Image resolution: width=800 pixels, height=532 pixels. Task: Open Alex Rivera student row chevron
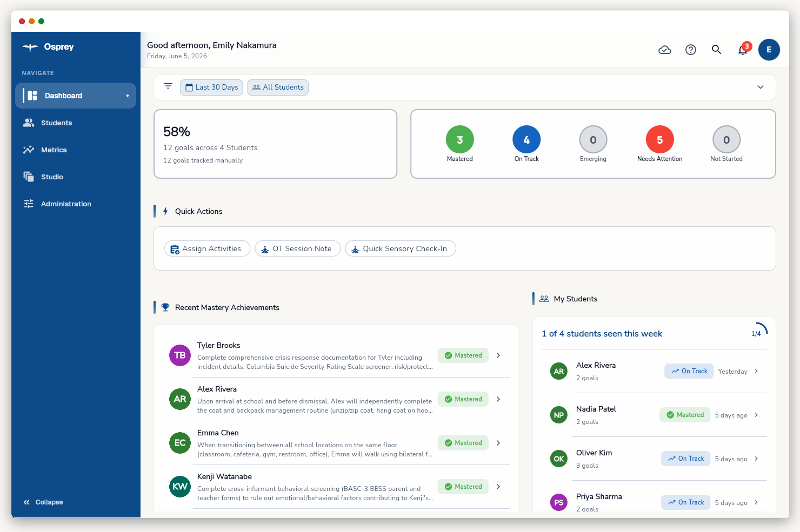point(756,371)
